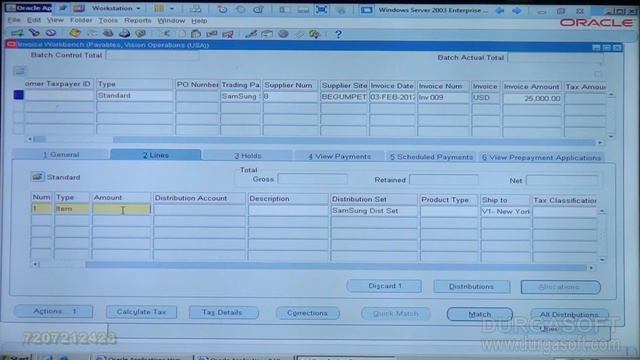This screenshot has height=360, width=640.
Task: Open the View menu
Action: point(55,20)
